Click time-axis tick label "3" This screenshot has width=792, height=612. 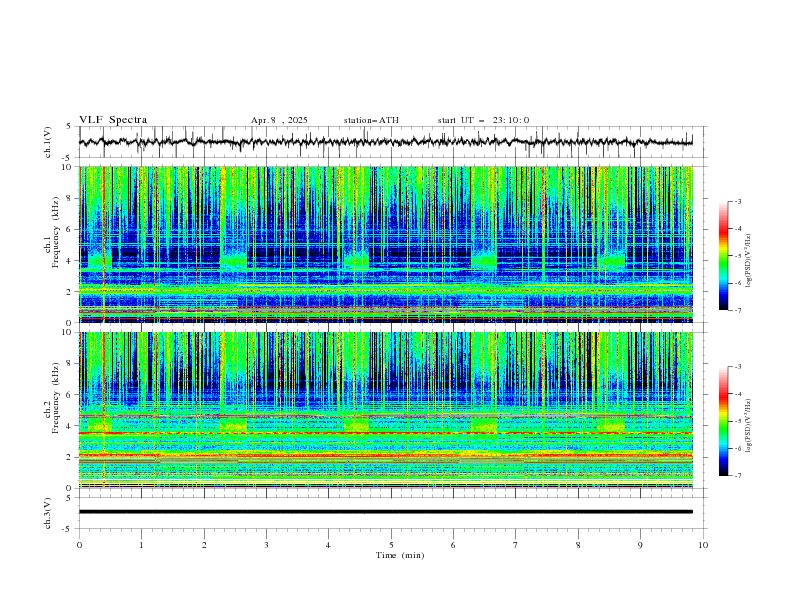[266, 545]
